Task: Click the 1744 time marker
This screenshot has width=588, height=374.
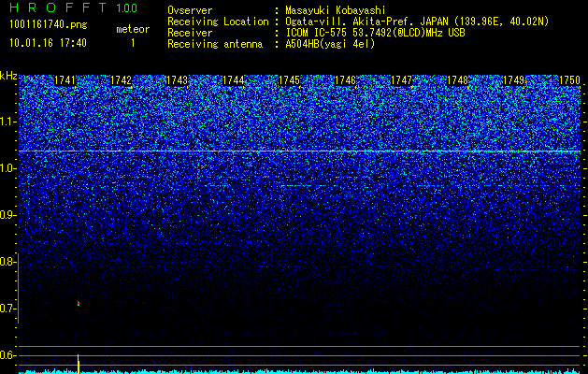Action: pos(234,80)
